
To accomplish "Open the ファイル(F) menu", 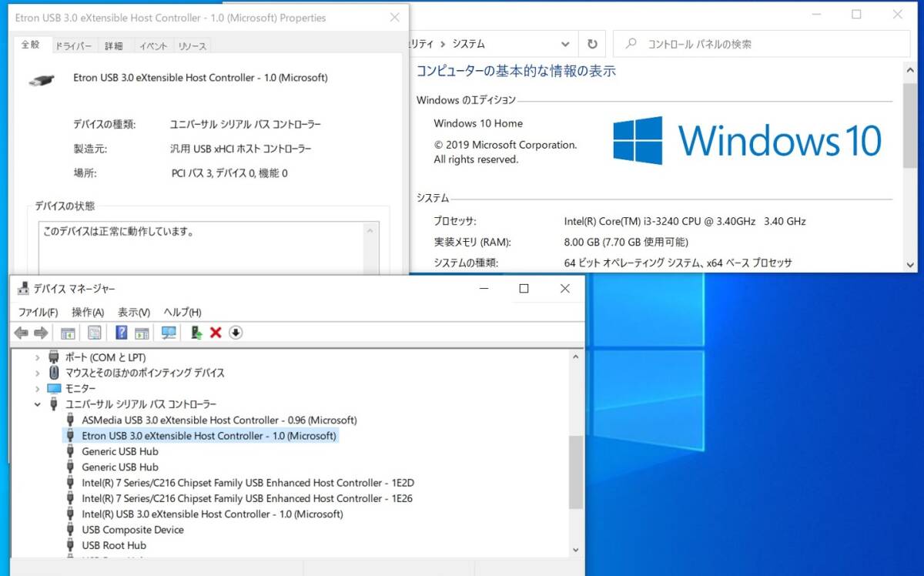I will (x=38, y=312).
